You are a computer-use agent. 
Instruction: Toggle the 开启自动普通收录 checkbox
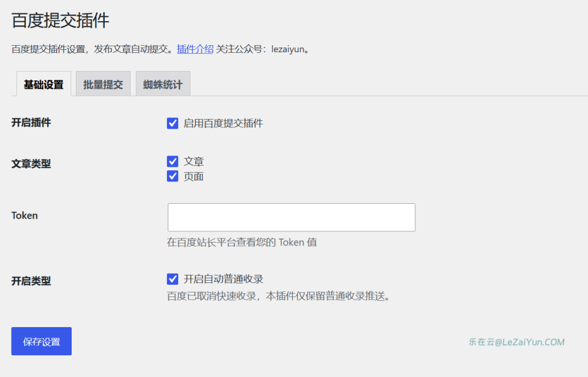coord(172,279)
